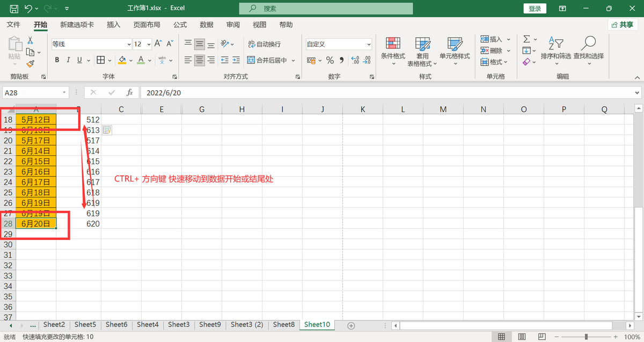Decrease indent in alignment group
The image size is (644, 342).
click(225, 60)
